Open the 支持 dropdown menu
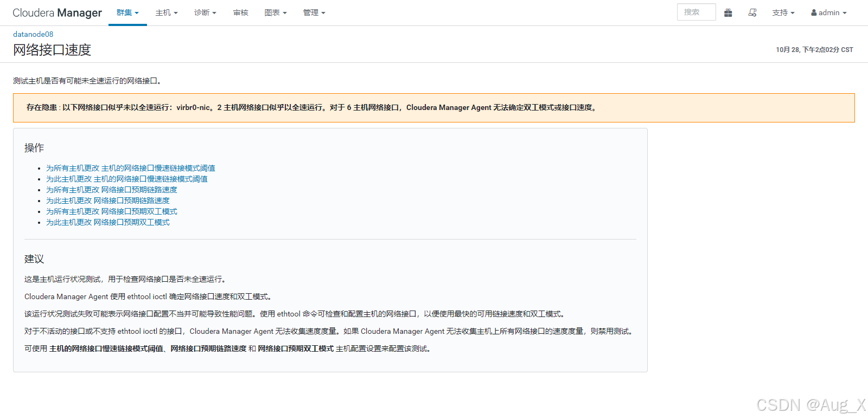This screenshot has height=420, width=868. [783, 12]
